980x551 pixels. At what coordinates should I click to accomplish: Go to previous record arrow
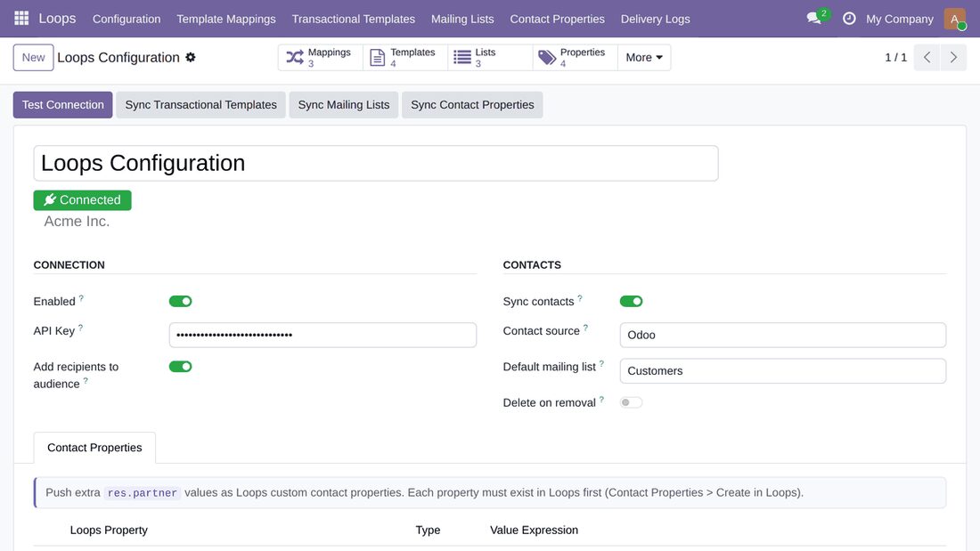point(927,58)
